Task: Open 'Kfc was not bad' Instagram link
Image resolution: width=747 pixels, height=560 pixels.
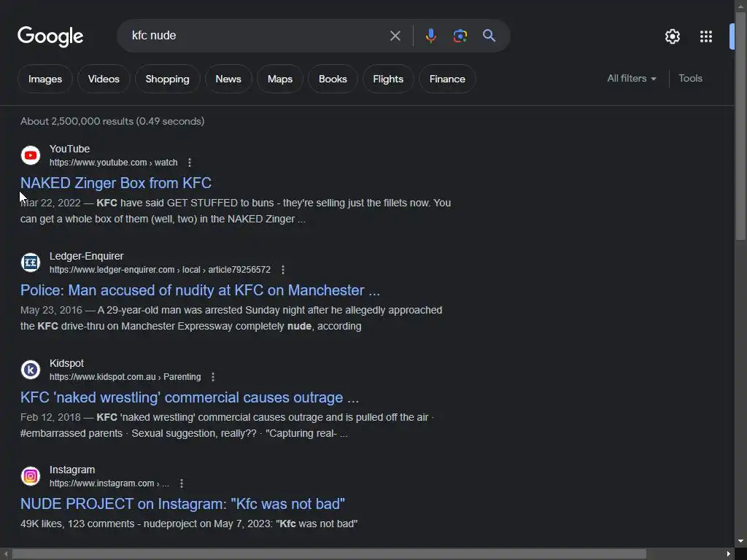Action: click(182, 505)
